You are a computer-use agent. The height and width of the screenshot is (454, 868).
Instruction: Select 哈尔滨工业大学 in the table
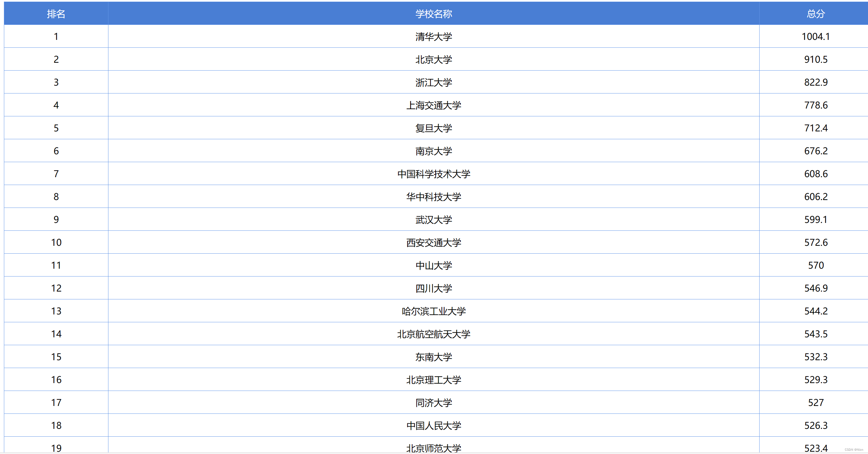[x=433, y=311]
